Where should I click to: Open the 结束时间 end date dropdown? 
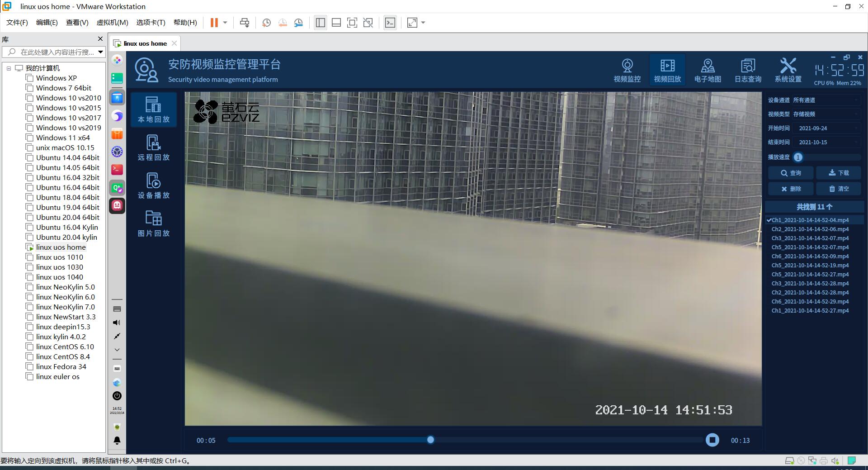(x=826, y=142)
